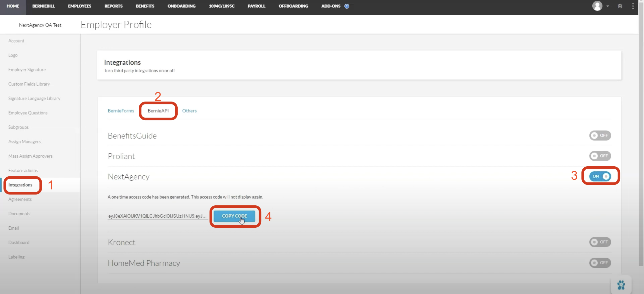The width and height of the screenshot is (644, 294).
Task: Open the Payroll menu
Action: click(x=256, y=6)
